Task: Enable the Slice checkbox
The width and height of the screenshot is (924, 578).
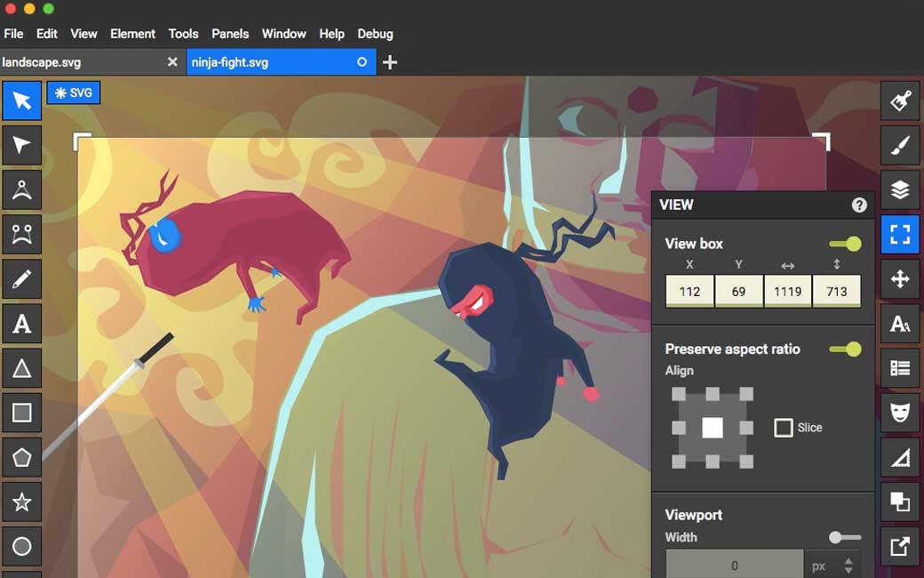Action: (x=783, y=428)
